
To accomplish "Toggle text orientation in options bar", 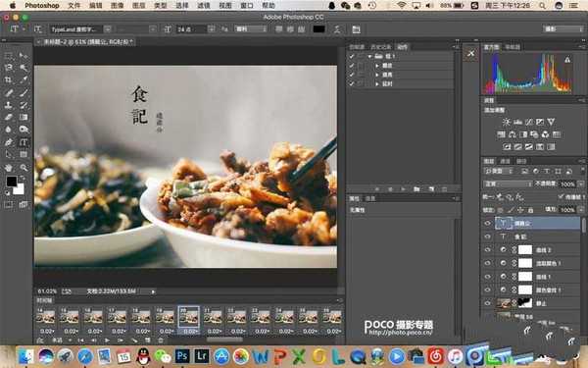I will click(x=38, y=28).
